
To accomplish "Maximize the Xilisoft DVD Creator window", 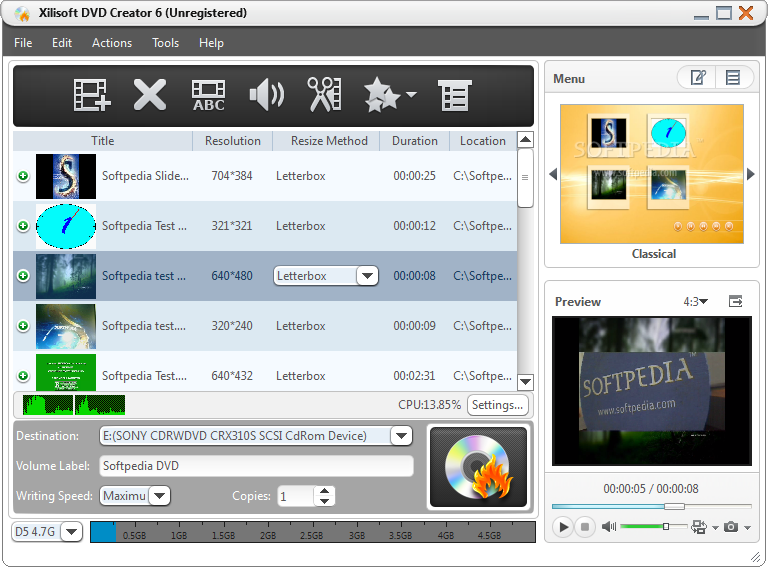I will click(724, 13).
